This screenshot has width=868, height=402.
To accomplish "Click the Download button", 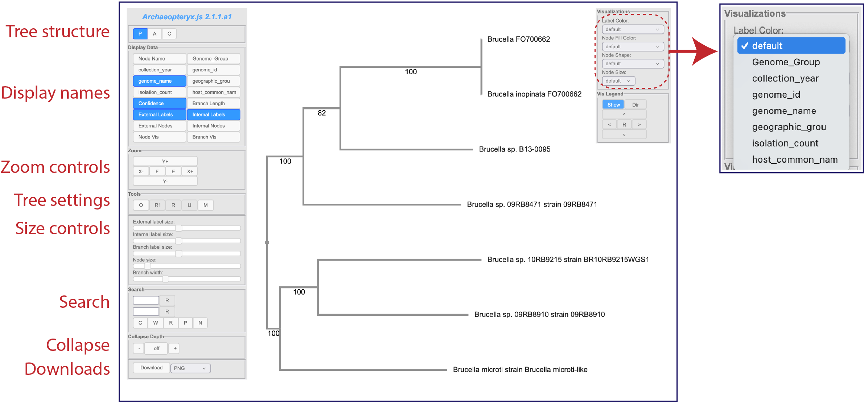I will point(151,368).
